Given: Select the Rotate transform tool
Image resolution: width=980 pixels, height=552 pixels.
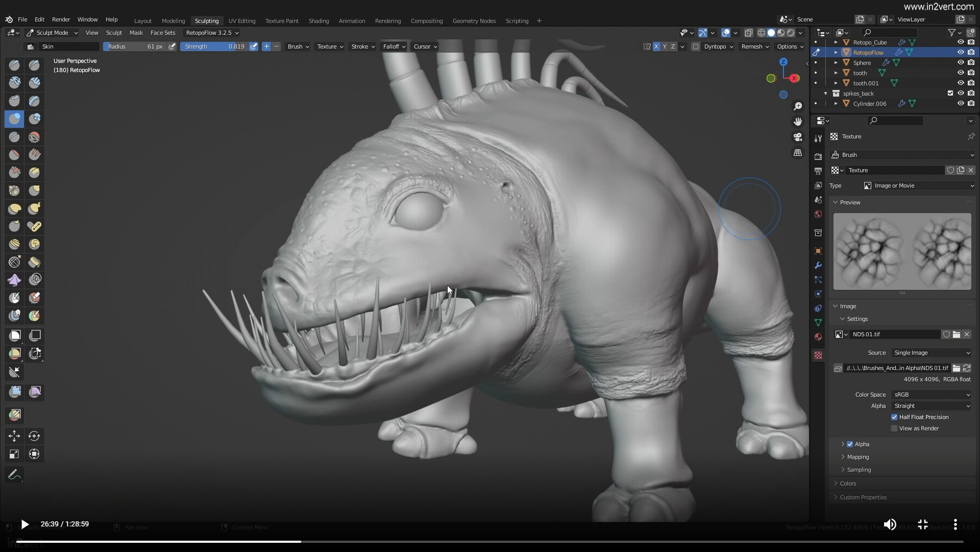Looking at the screenshot, I should click(x=34, y=436).
